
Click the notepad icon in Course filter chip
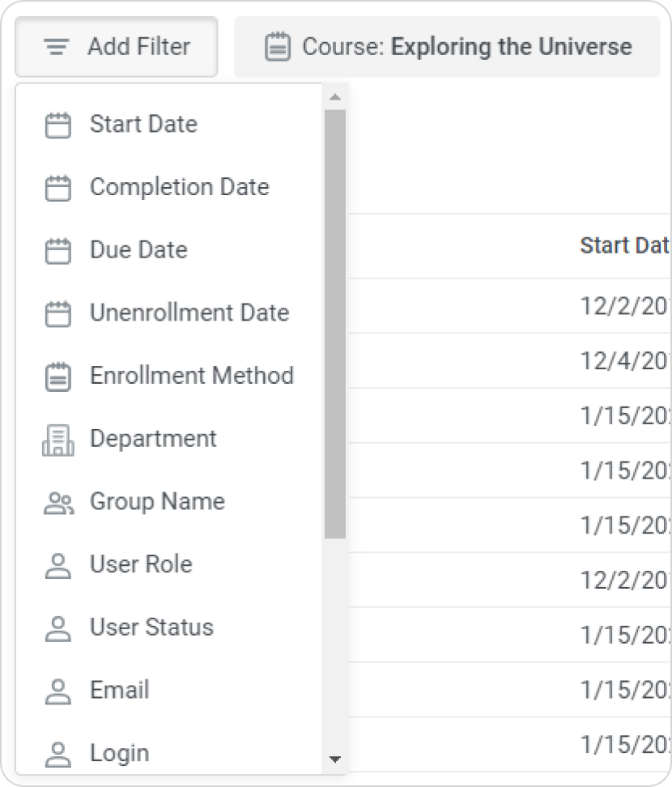(278, 47)
